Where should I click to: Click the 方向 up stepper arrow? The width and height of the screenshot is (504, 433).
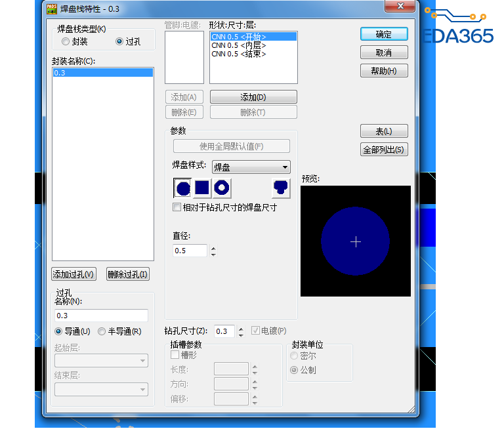coord(255,381)
